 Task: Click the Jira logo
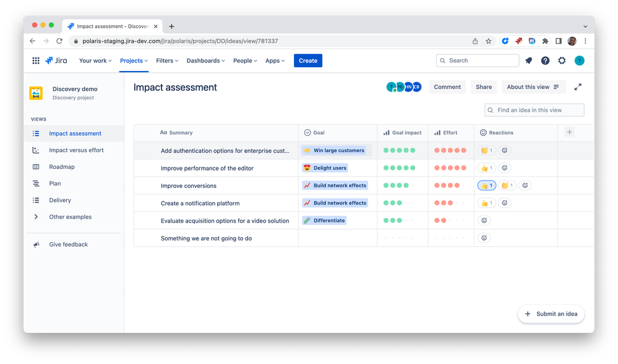(56, 61)
